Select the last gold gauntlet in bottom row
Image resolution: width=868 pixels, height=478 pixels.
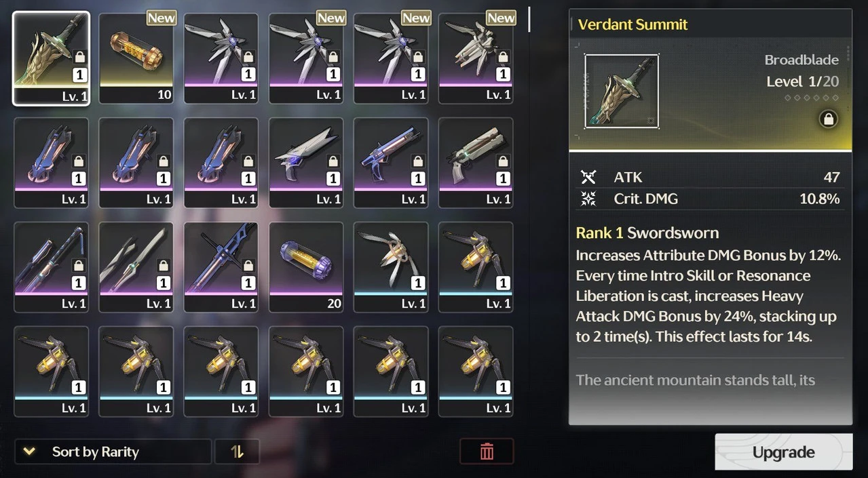click(476, 372)
